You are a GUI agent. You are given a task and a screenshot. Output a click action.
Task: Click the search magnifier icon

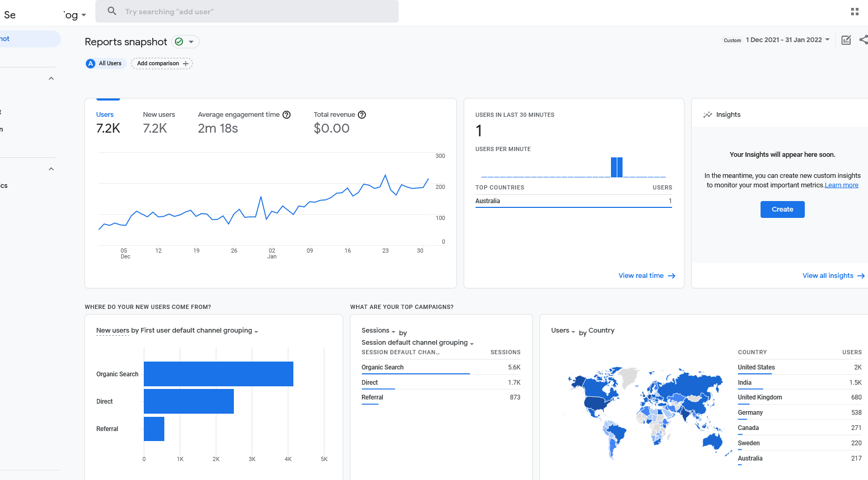(112, 11)
